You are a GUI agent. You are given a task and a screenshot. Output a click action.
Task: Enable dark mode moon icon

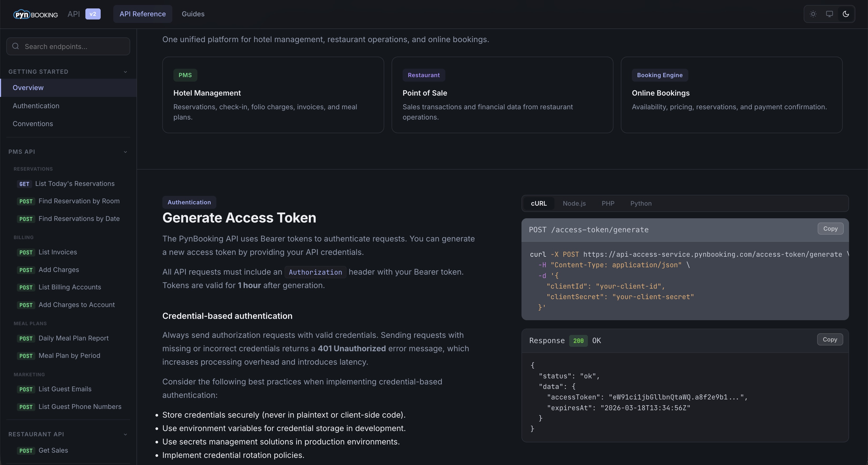845,14
